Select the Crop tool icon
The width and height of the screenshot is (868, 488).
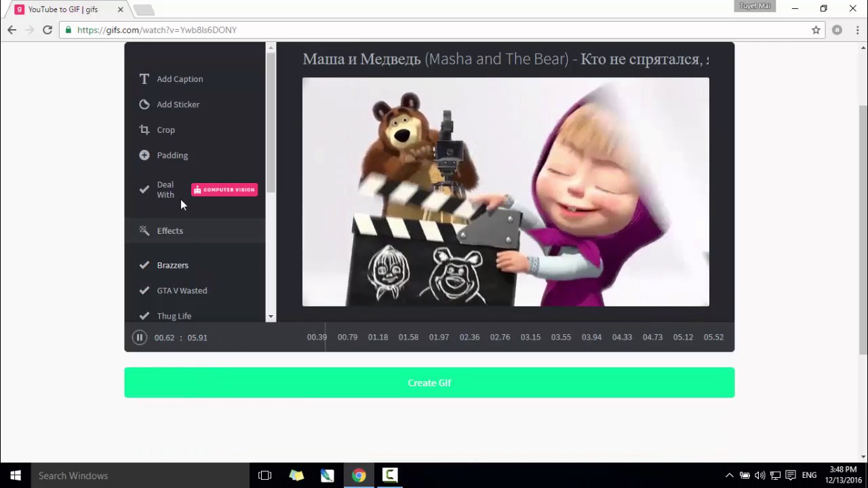[x=144, y=129]
